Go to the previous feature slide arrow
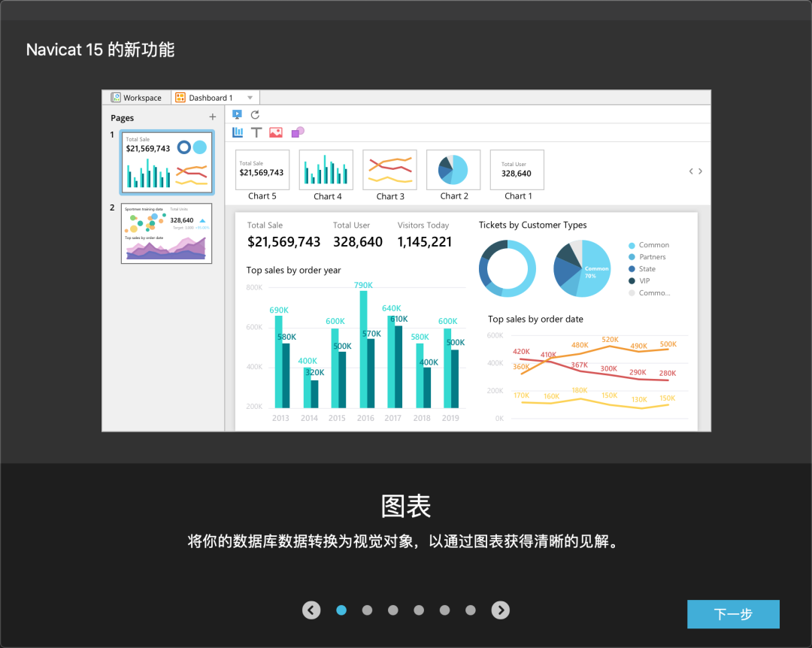Screen dimensions: 812x648 pos(311,610)
